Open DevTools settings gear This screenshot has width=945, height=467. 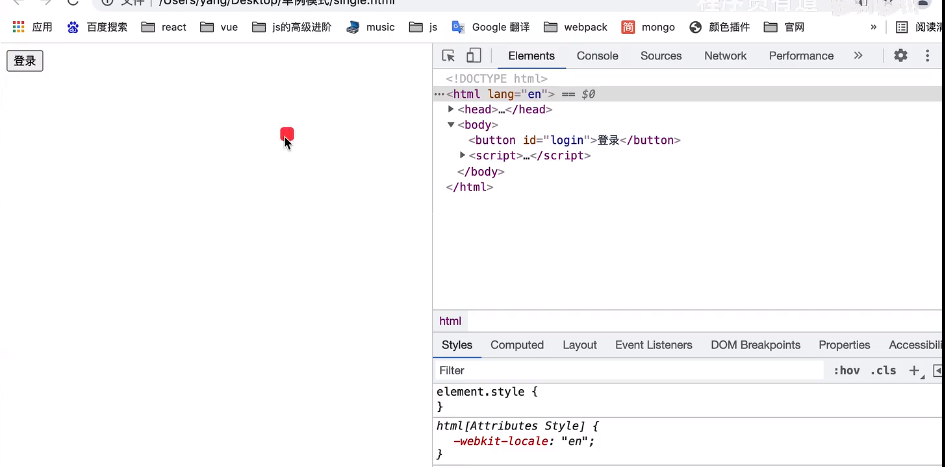click(900, 55)
